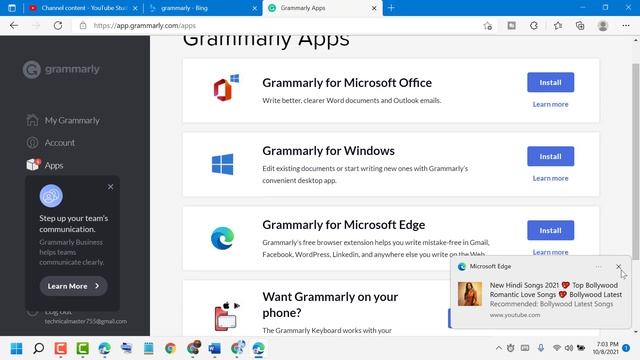Open the Collections icon
Screen dimensions: 640x360
pos(580,26)
